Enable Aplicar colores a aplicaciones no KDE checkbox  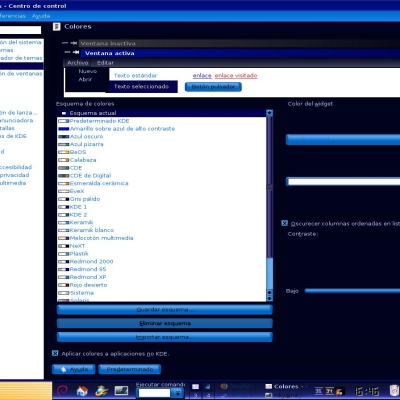(55, 353)
